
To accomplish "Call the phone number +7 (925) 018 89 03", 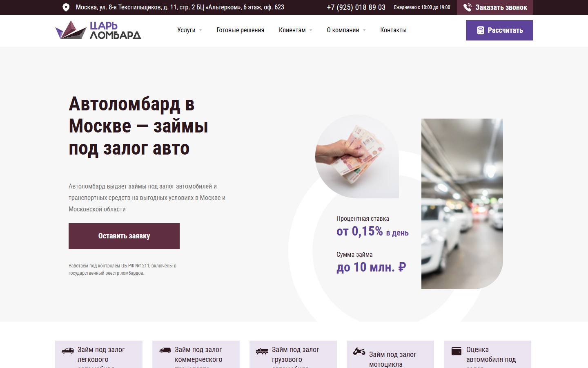I will (x=356, y=7).
